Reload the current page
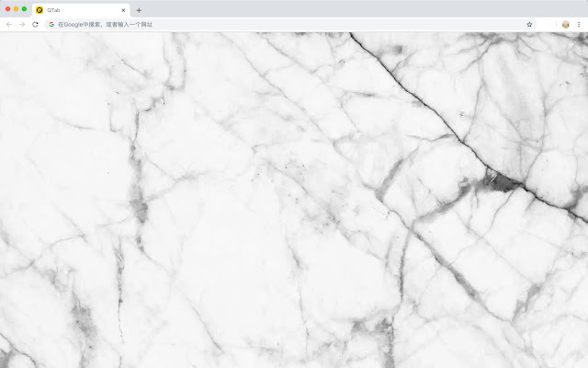Viewport: 588px width, 368px height. 35,25
